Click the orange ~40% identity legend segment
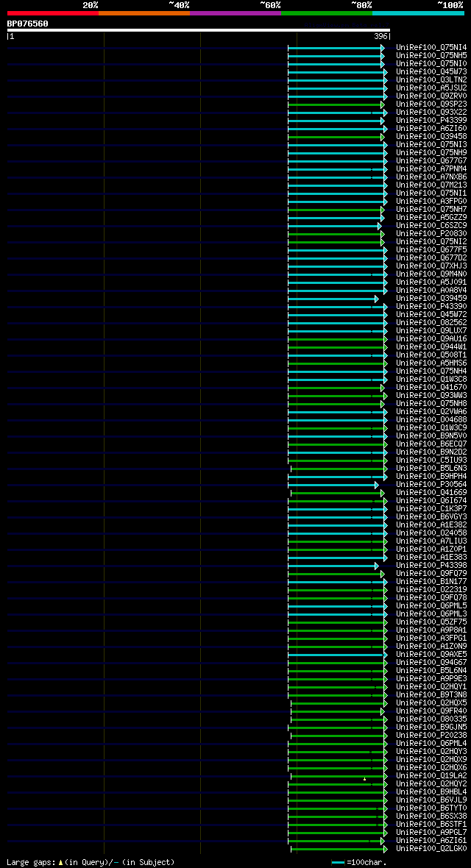The height and width of the screenshot is (868, 471). (x=144, y=13)
